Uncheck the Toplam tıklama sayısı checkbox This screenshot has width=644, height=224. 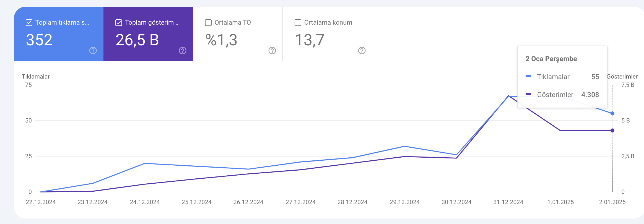click(x=29, y=23)
